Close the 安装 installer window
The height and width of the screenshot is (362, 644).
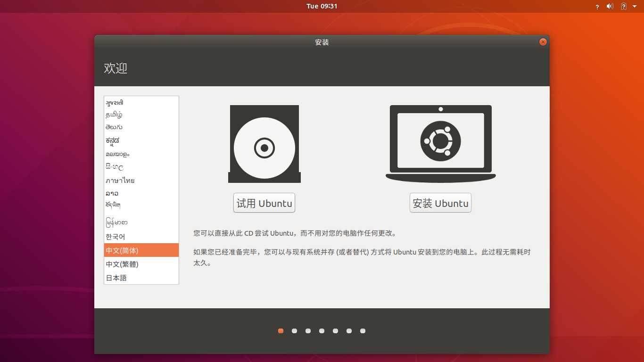pos(543,42)
